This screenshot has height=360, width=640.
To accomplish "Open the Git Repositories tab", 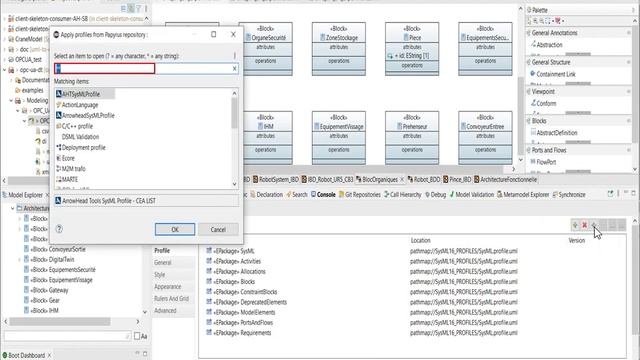I will (x=360, y=195).
